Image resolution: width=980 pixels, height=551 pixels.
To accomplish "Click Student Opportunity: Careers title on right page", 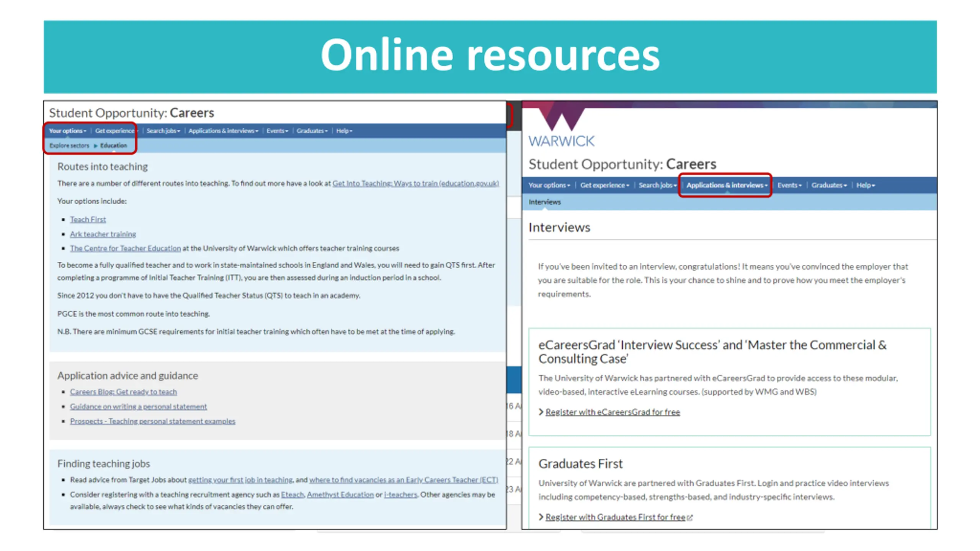I will pyautogui.click(x=622, y=164).
